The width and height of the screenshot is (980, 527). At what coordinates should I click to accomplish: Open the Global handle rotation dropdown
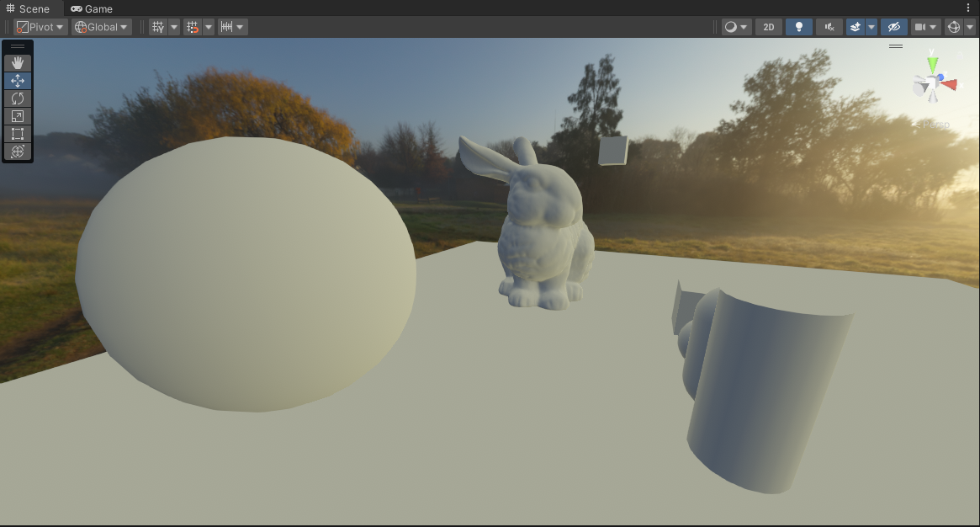click(101, 27)
